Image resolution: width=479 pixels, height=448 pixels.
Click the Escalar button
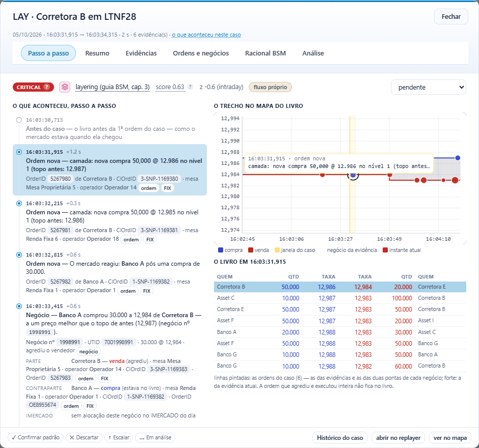119,437
